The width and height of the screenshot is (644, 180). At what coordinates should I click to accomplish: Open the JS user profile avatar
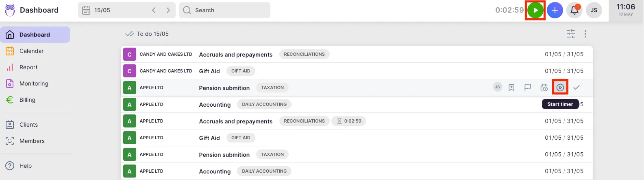pos(594,10)
